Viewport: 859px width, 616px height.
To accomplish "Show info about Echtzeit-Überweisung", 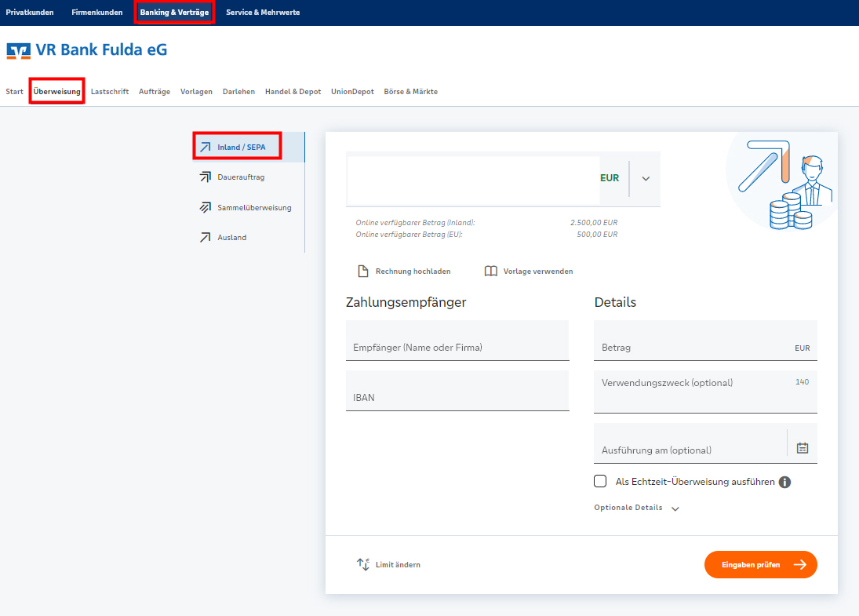I will (x=784, y=482).
